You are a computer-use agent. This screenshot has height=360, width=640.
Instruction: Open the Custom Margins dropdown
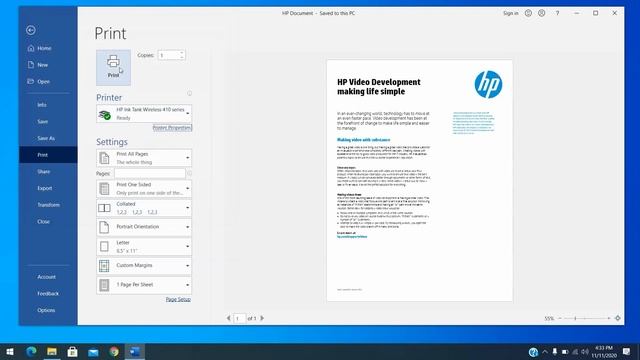pyautogui.click(x=144, y=266)
